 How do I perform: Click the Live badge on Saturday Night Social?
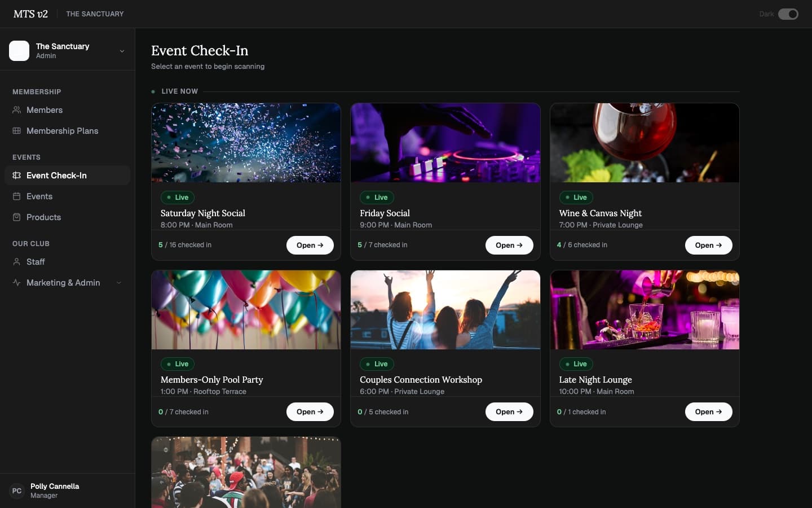coord(178,198)
